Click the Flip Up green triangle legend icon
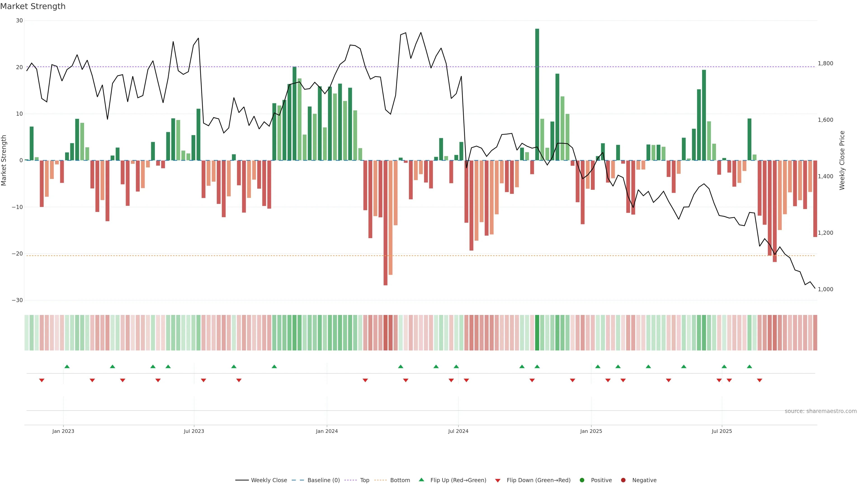 421,480
